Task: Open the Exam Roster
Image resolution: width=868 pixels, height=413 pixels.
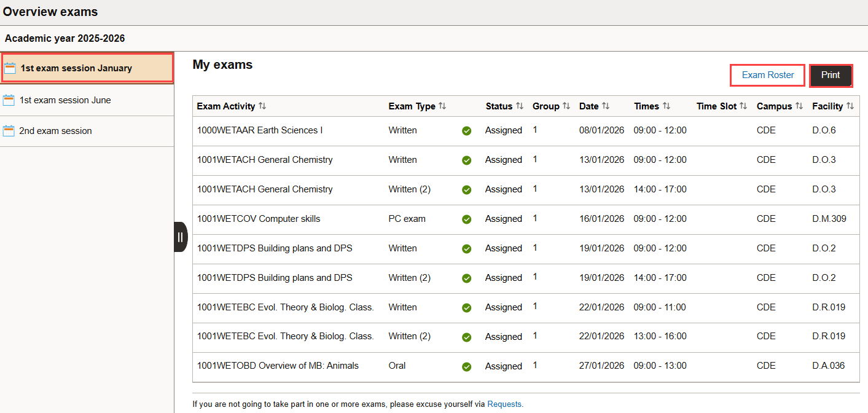Action: coord(767,75)
